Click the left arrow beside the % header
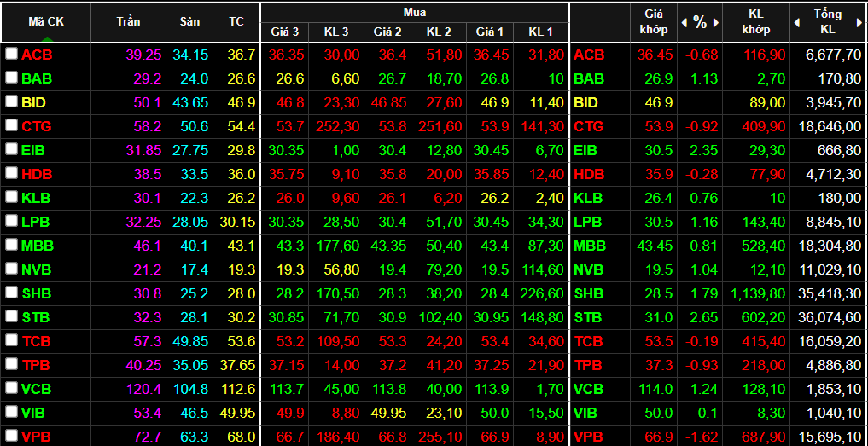868x446 pixels. click(684, 23)
